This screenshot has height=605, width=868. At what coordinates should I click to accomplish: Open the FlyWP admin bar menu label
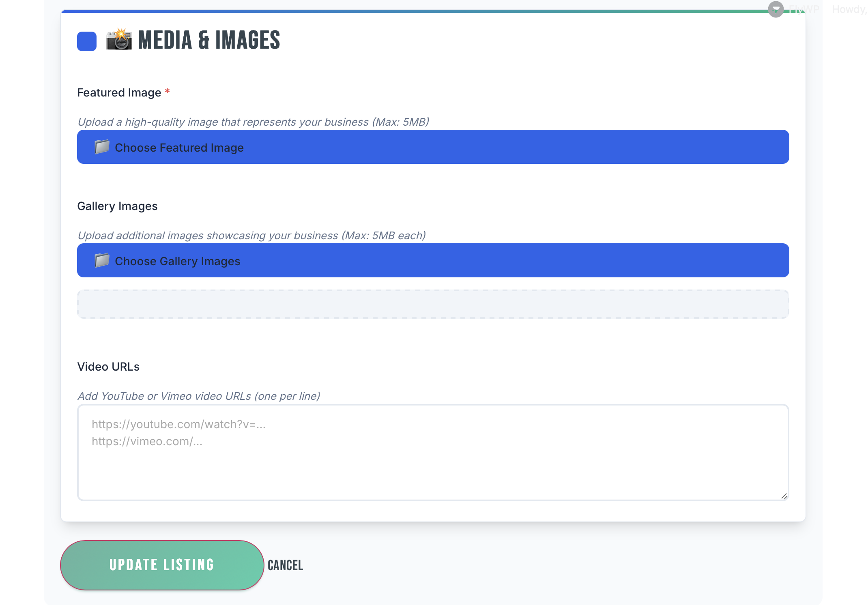tap(804, 9)
